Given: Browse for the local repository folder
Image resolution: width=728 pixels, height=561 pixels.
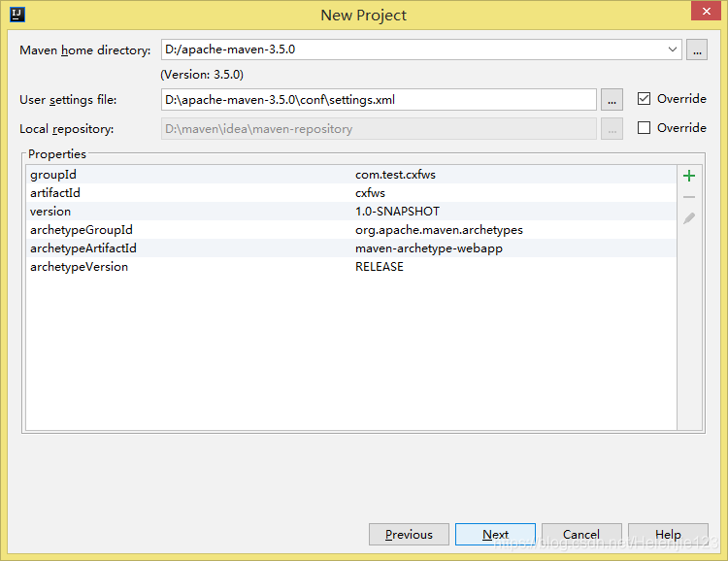Looking at the screenshot, I should coord(612,129).
